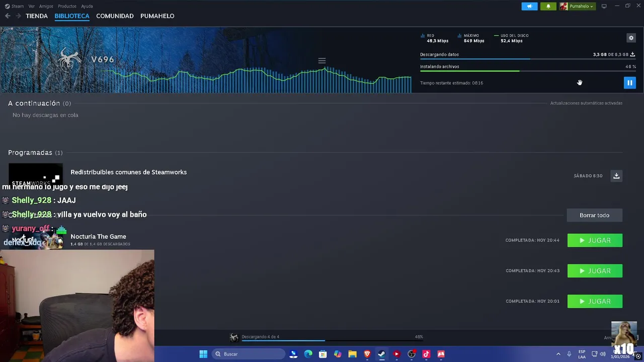Switch to the COMUNIDAD tab
644x362 pixels.
coord(115,16)
